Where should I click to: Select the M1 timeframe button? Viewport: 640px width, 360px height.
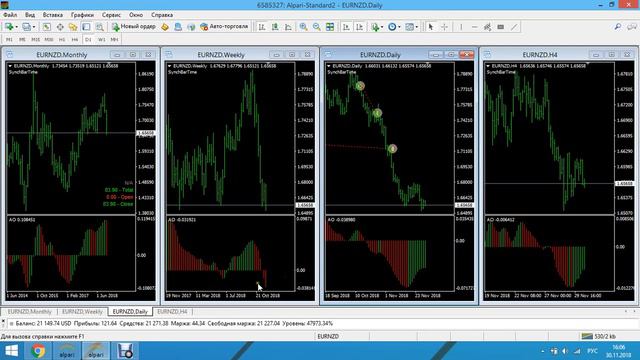(x=9, y=40)
